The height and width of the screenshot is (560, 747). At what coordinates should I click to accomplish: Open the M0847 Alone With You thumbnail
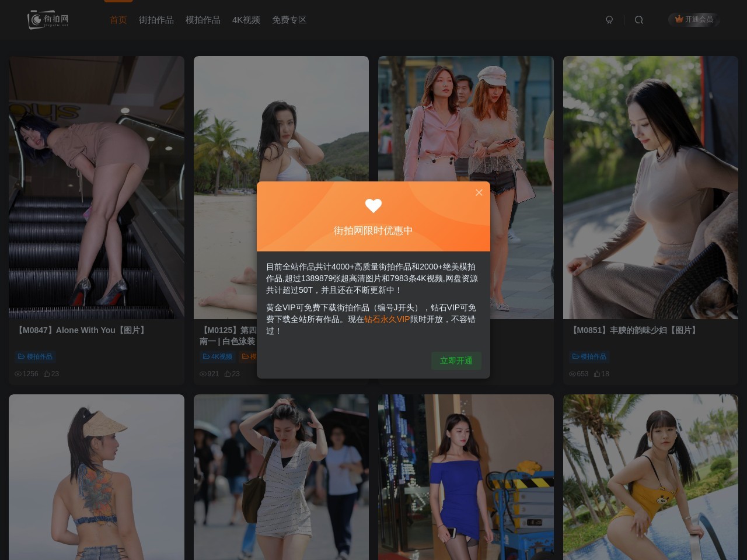pyautogui.click(x=96, y=187)
